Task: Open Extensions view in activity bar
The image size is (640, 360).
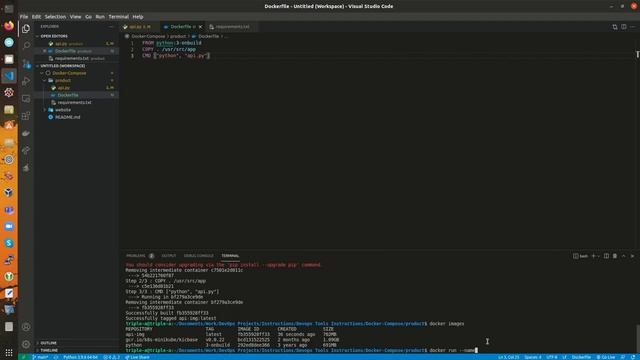Action: click(26, 116)
